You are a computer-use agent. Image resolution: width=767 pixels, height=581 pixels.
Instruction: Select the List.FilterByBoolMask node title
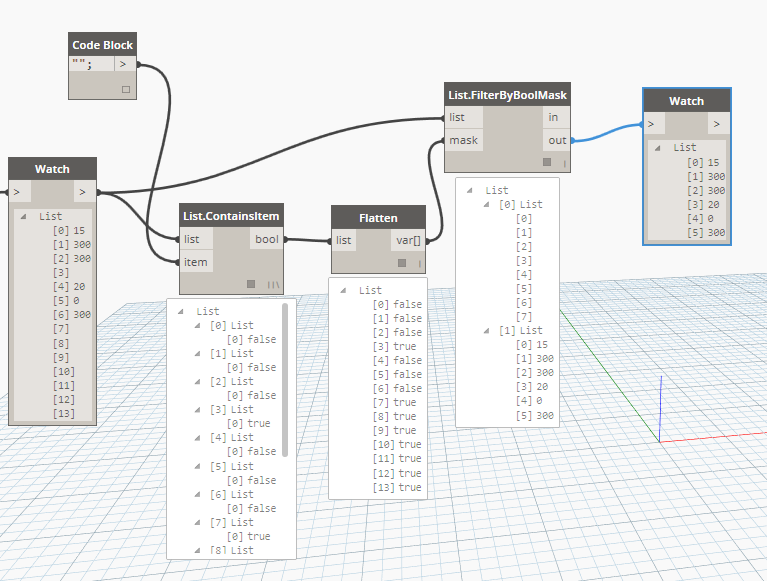[x=507, y=95]
